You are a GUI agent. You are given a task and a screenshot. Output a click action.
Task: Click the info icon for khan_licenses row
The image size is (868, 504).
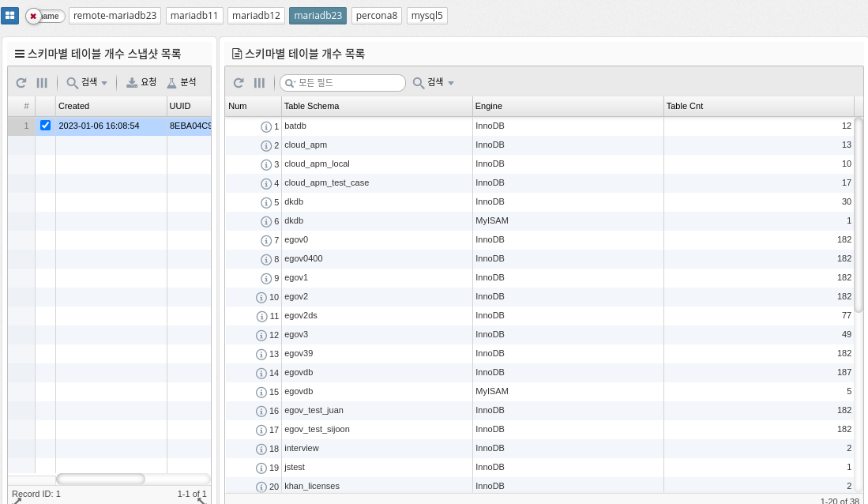261,487
